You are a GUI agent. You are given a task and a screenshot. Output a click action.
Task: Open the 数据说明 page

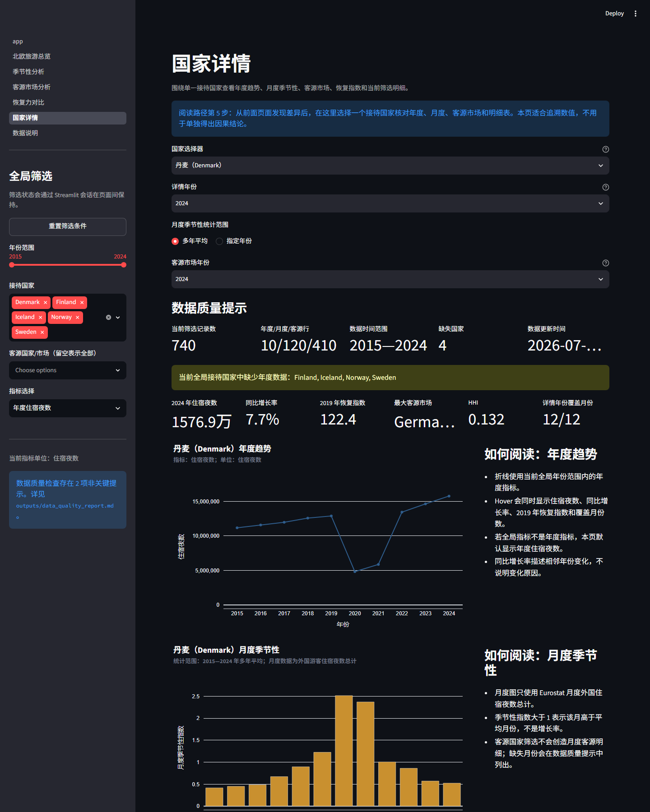coord(68,133)
